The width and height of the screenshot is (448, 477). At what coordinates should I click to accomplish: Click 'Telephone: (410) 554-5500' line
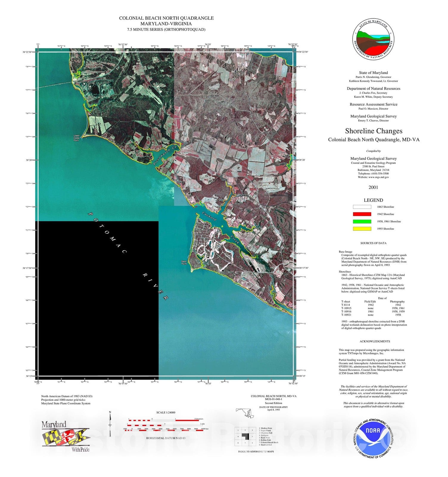[x=373, y=174]
